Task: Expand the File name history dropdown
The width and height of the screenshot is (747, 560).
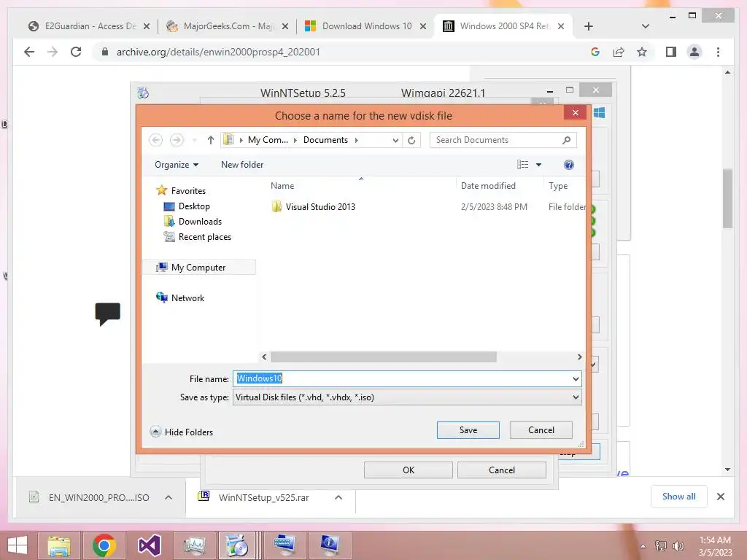Action: click(576, 379)
